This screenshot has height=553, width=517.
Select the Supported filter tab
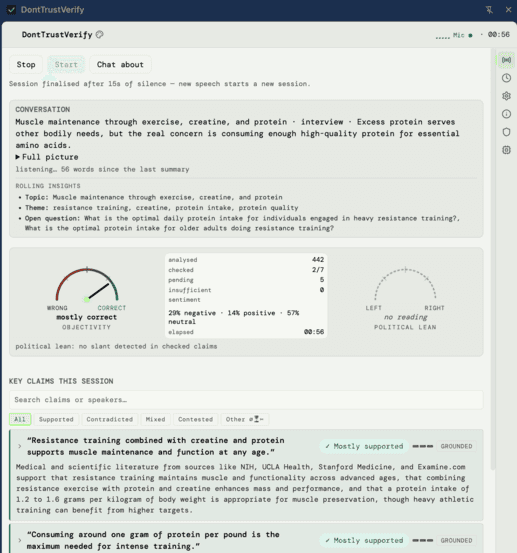tap(56, 419)
